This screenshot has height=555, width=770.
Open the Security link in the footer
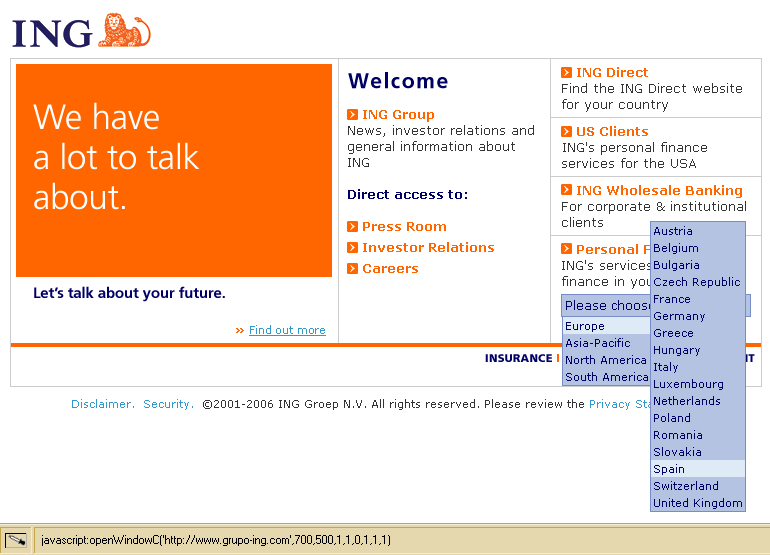(168, 404)
